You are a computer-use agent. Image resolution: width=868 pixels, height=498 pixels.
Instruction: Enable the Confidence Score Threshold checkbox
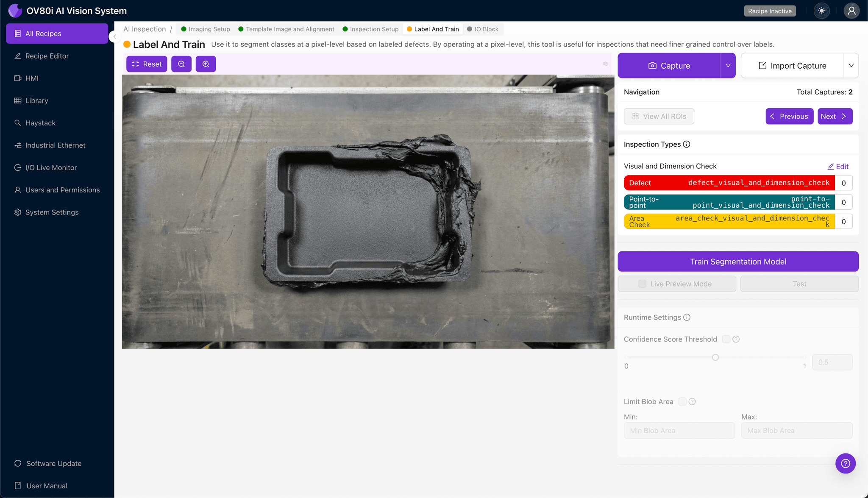pos(726,339)
